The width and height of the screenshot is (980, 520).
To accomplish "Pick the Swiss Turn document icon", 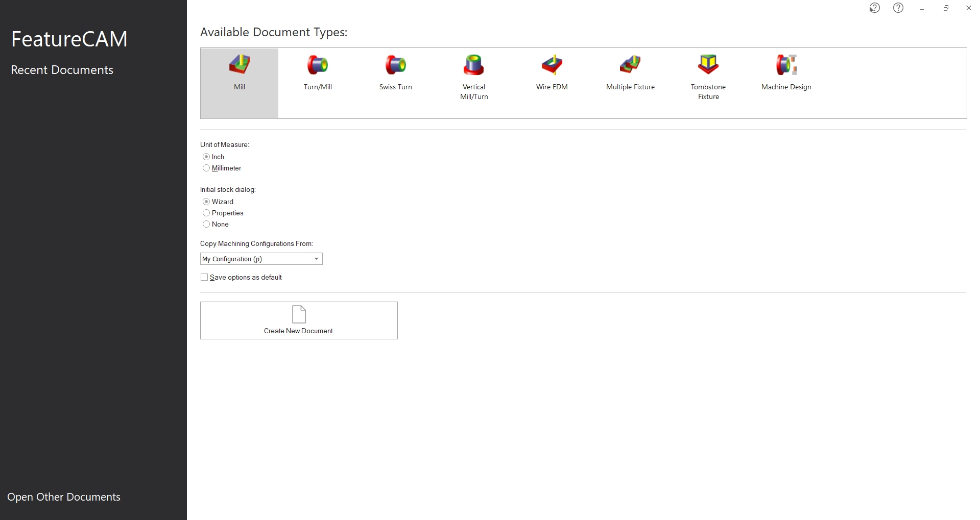I will pyautogui.click(x=395, y=65).
